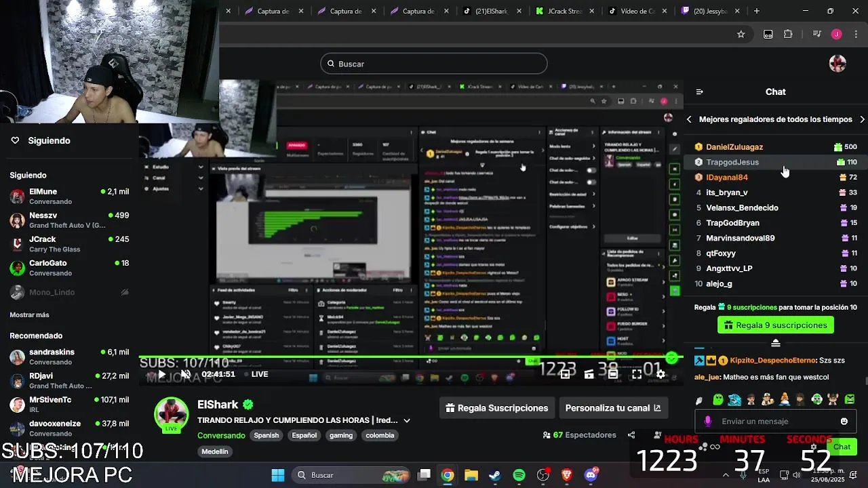868x488 pixels.
Task: Click Personaliza tu canal button
Action: [612, 408]
